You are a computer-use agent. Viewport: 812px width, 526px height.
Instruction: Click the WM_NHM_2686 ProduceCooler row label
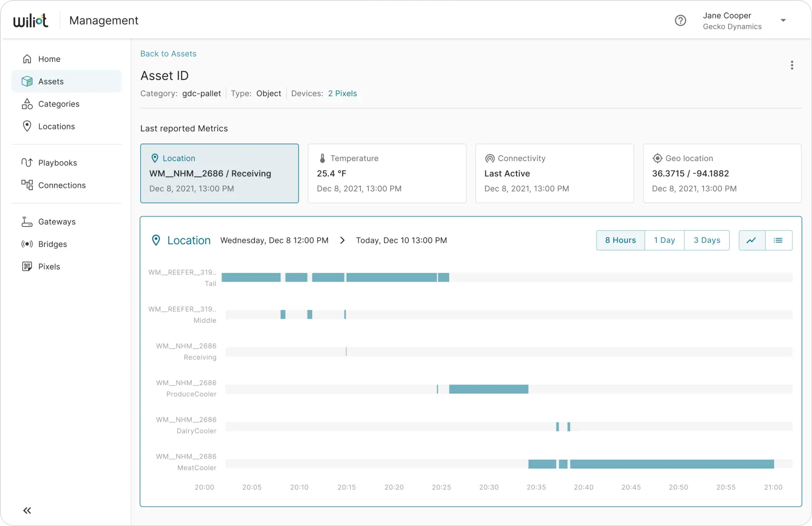click(x=186, y=388)
